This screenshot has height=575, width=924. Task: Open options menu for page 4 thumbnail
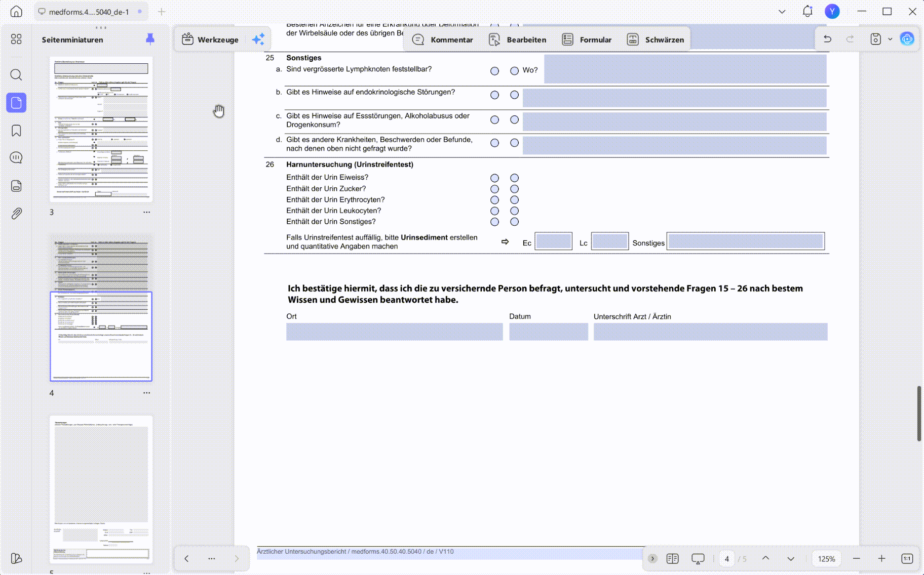pyautogui.click(x=146, y=393)
